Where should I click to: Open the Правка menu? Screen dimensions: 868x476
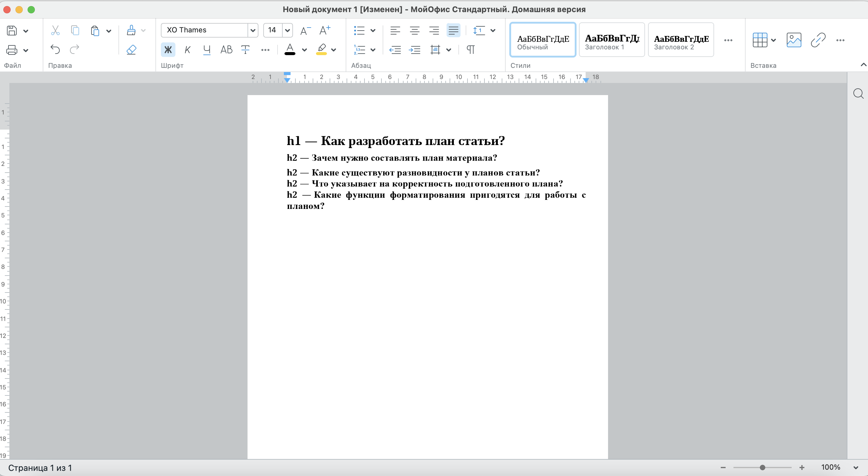click(59, 65)
